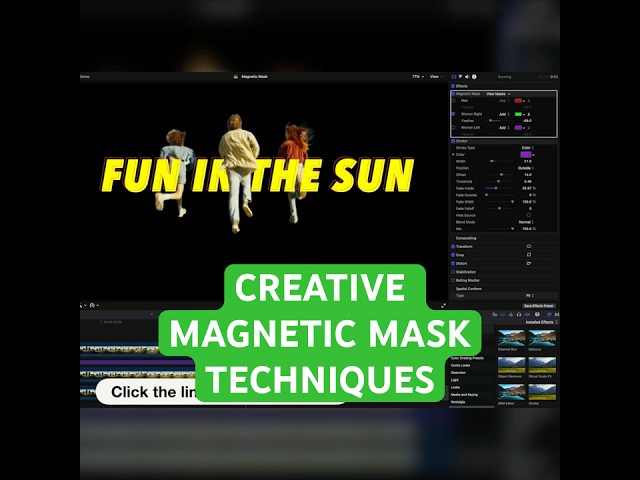Open the transitions browser bowtie icon
Viewport: 640px width, 480px height.
[x=557, y=315]
